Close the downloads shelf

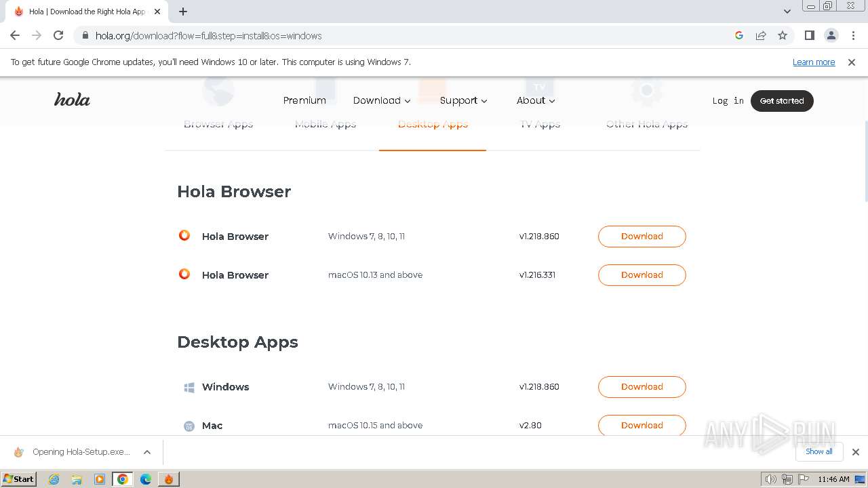(856, 452)
